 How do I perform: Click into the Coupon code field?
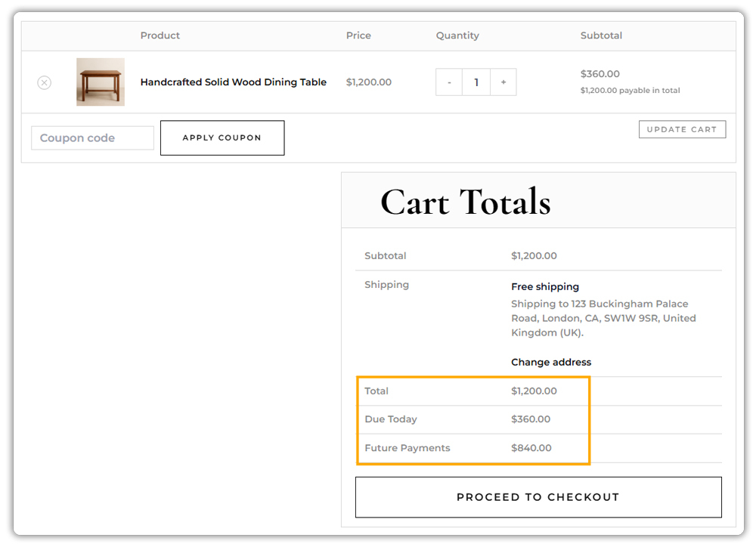coord(92,138)
